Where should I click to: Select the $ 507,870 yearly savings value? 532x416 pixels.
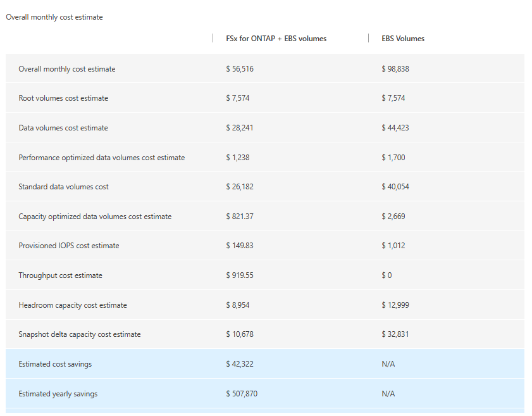(242, 394)
